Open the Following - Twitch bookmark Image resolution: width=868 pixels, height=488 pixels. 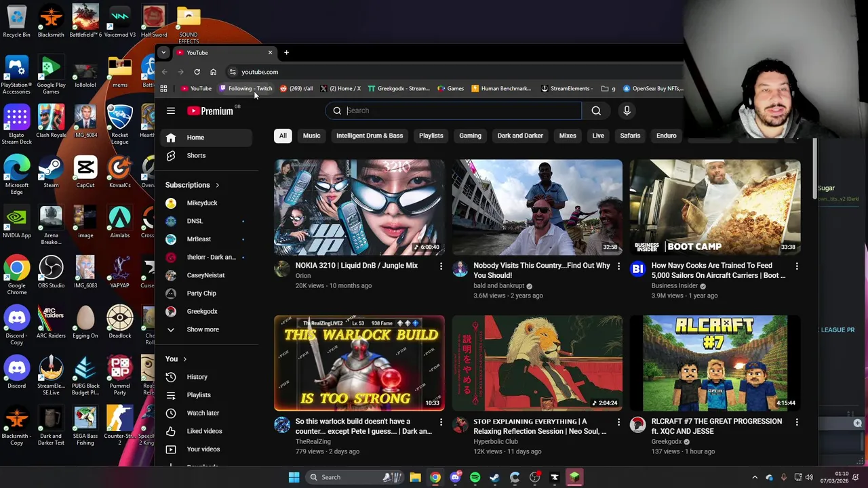click(x=245, y=89)
